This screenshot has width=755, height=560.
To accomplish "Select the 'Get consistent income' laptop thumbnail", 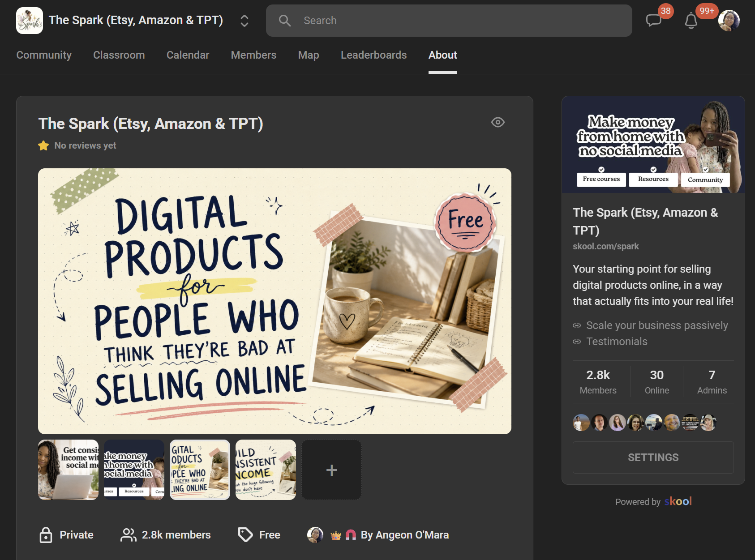I will (68, 470).
